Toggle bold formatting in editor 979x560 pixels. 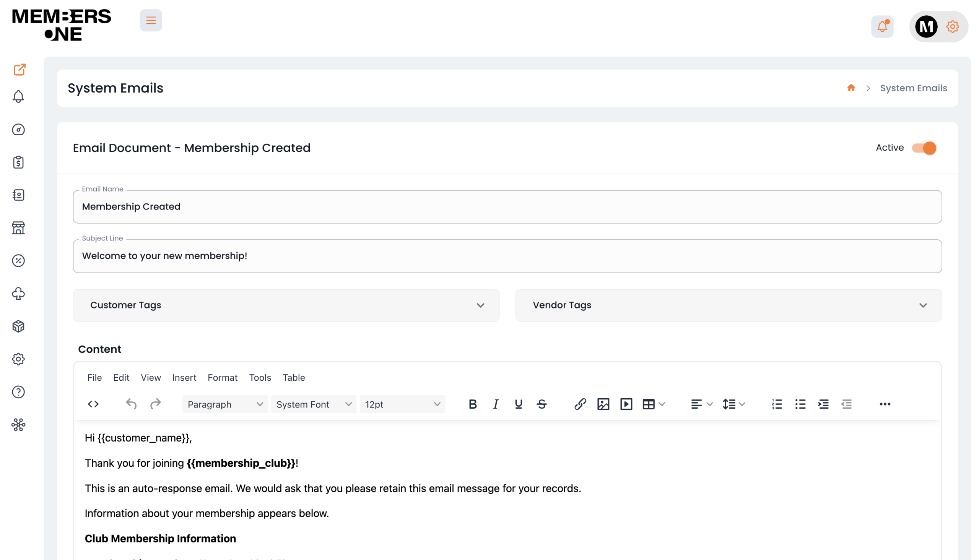coord(473,404)
